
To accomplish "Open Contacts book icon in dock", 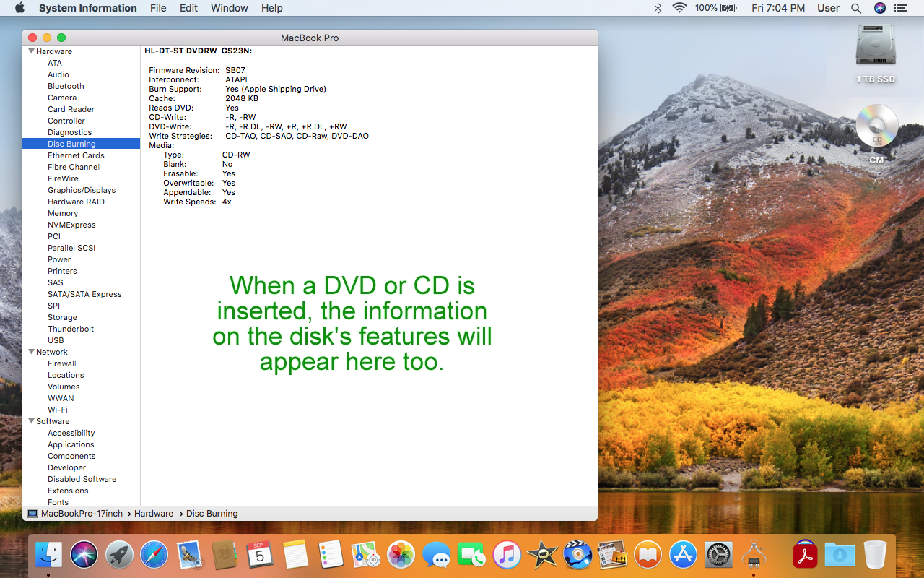I will [225, 555].
